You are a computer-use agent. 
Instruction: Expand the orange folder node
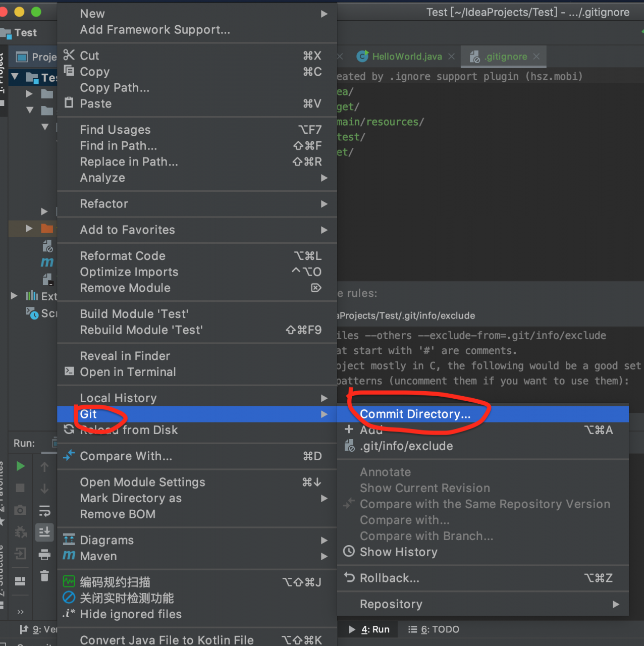click(x=29, y=228)
